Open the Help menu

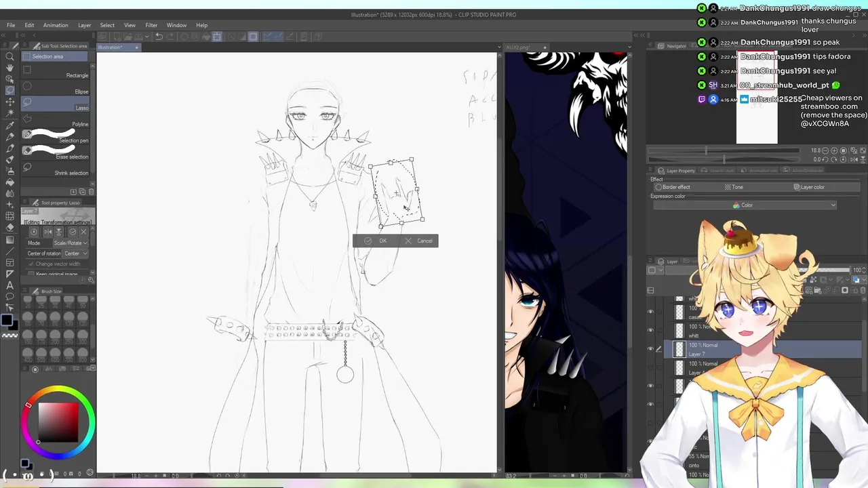pos(202,25)
